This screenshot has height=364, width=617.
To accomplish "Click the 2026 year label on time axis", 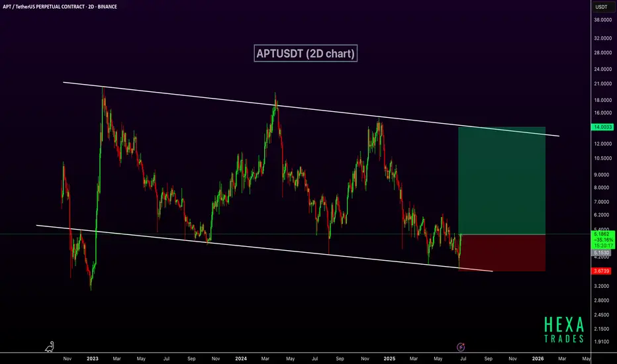I will click(x=538, y=359).
